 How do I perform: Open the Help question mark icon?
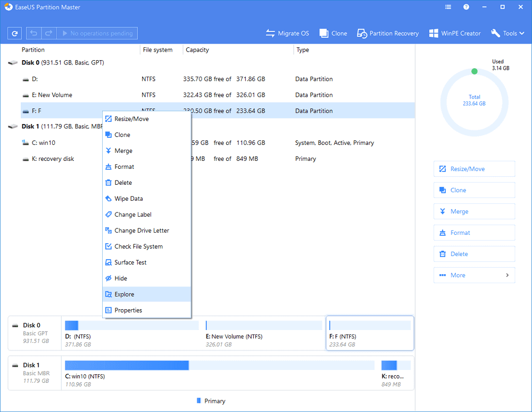[467, 7]
